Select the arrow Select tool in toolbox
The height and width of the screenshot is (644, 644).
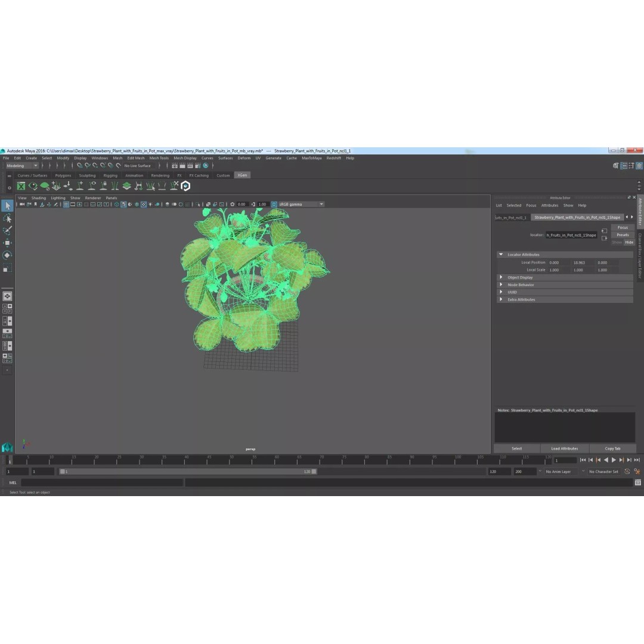pyautogui.click(x=7, y=205)
